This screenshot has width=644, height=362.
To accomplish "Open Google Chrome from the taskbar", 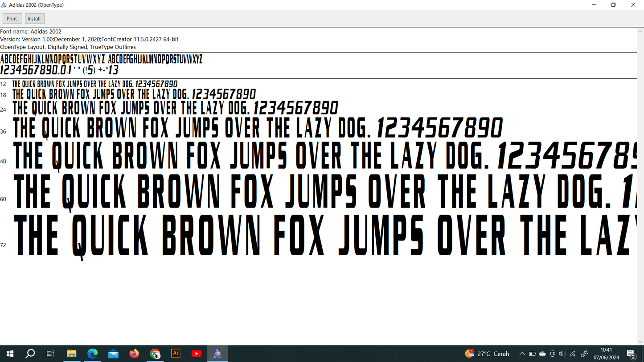I will point(155,354).
